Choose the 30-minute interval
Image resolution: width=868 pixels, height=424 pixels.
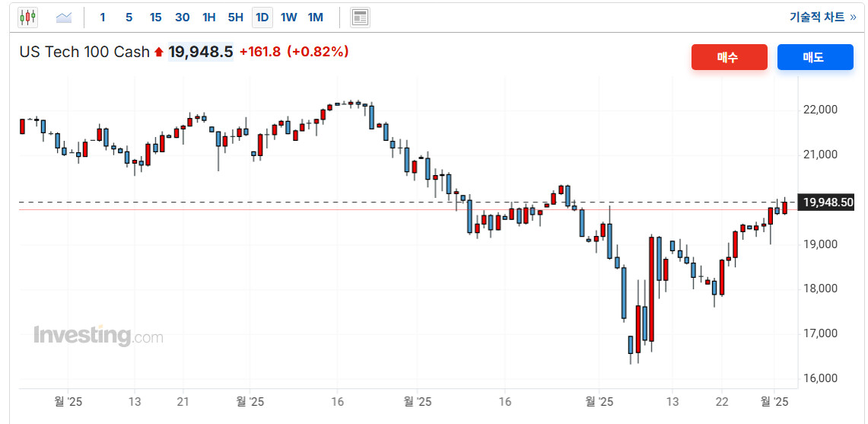point(182,17)
